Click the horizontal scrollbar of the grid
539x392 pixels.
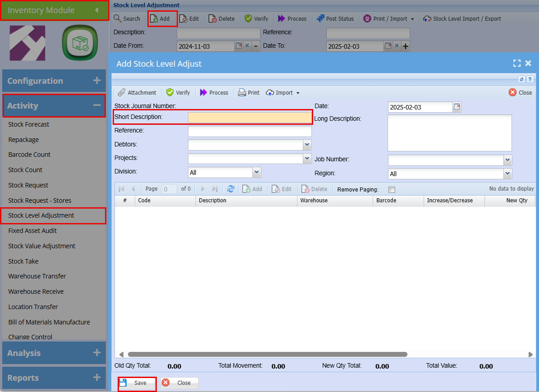pyautogui.click(x=267, y=355)
